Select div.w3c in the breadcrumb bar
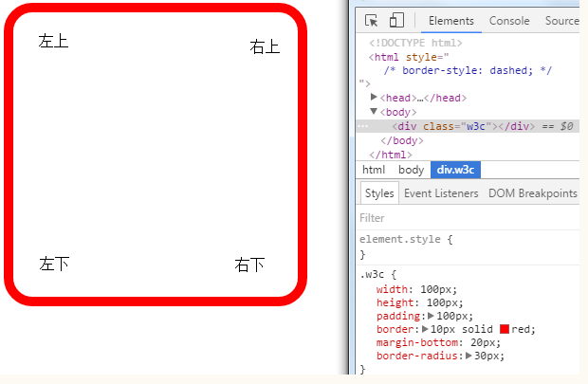Image resolution: width=588 pixels, height=384 pixels. click(x=455, y=170)
